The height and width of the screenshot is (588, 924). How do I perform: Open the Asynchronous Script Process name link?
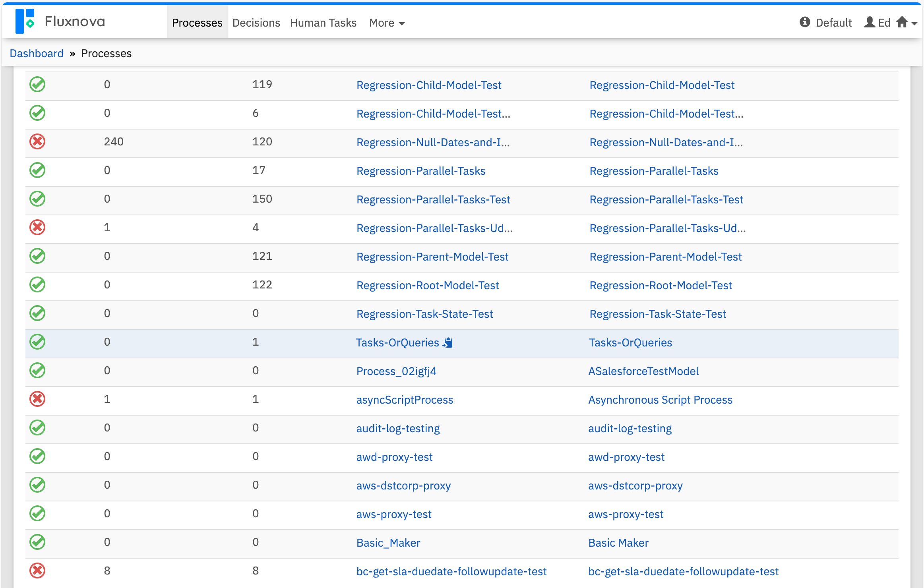pyautogui.click(x=660, y=400)
